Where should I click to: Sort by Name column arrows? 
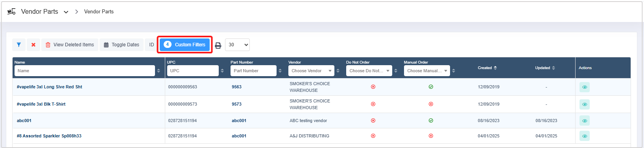tap(159, 71)
